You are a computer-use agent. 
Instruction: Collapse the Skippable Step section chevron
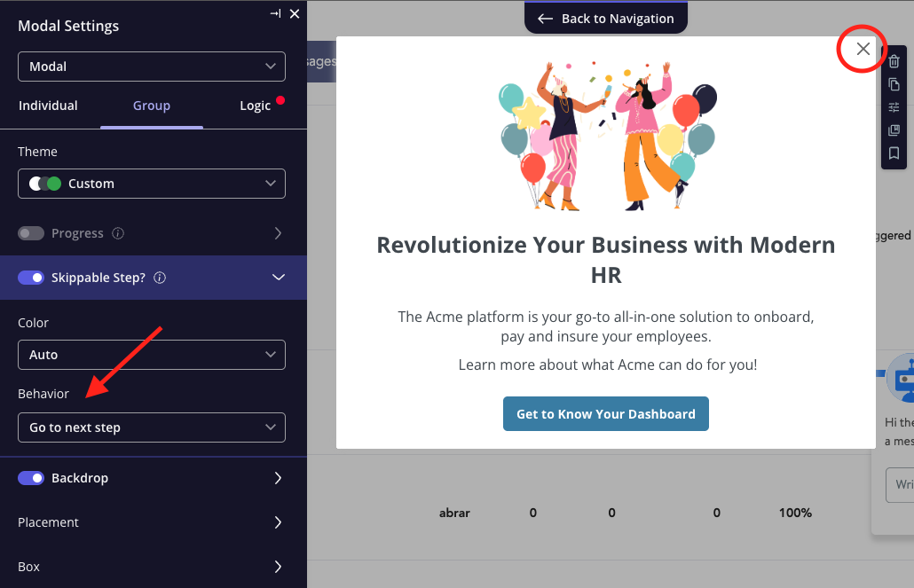(x=279, y=278)
